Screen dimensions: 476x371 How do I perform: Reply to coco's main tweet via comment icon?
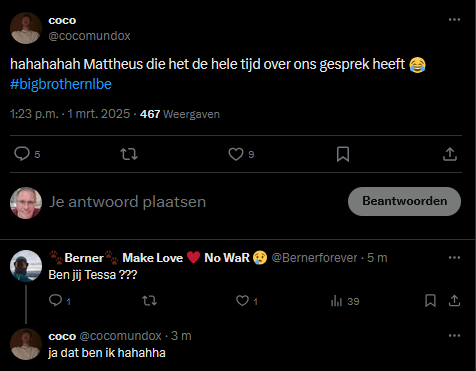(x=22, y=154)
